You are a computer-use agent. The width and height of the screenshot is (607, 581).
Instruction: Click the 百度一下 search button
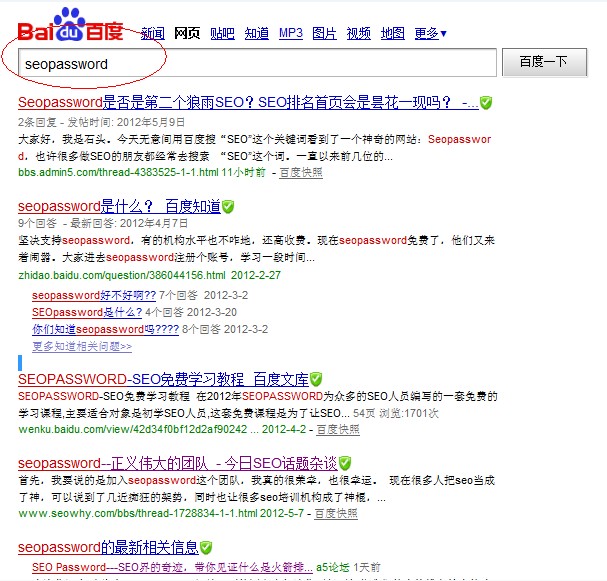point(544,62)
